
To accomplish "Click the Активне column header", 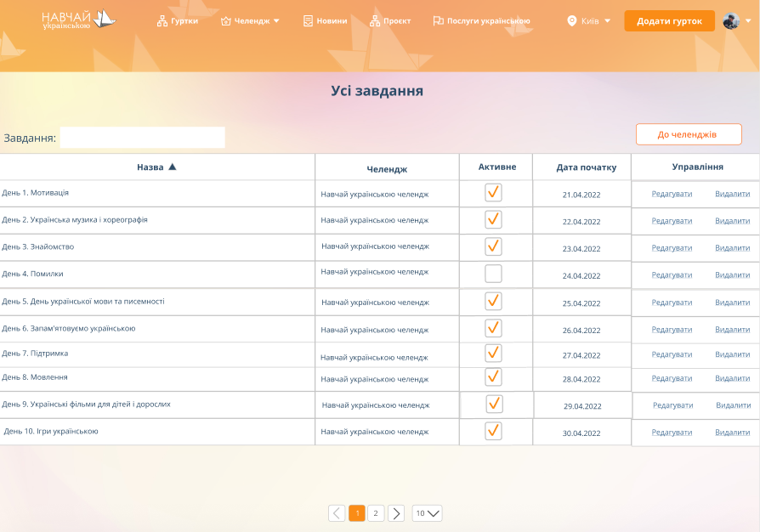I will pyautogui.click(x=496, y=167).
